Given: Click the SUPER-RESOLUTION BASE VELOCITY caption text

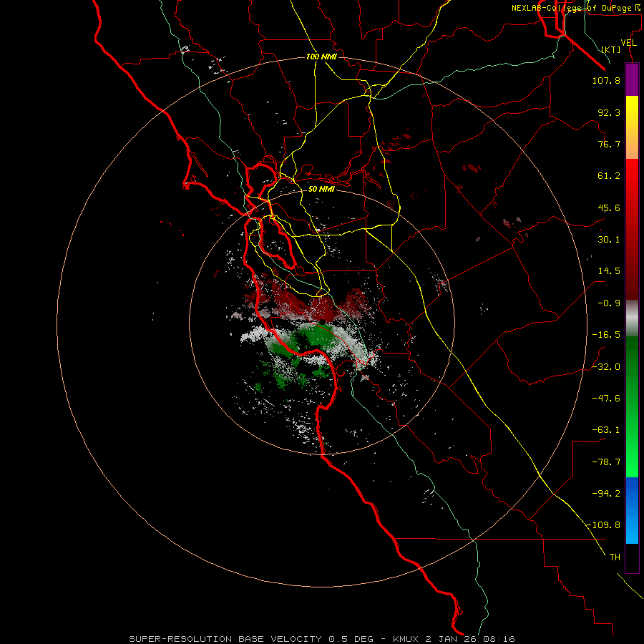Looking at the screenshot, I should point(225,639).
